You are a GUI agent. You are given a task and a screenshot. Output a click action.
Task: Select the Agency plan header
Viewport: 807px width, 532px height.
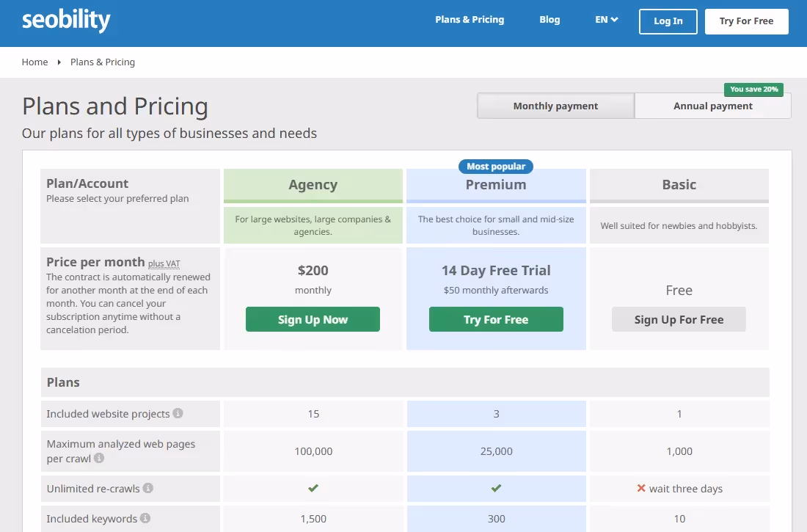click(x=313, y=185)
